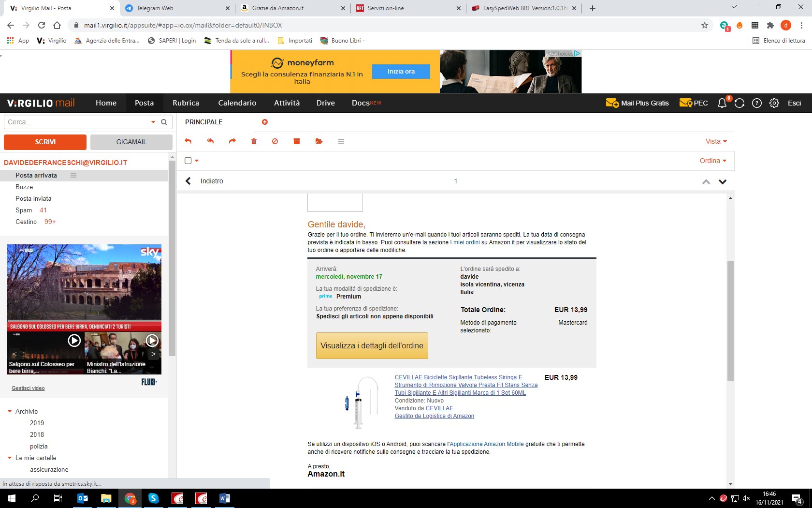Collapse Le mie cartelle section
Viewport: 812px width, 508px height.
pos(10,458)
